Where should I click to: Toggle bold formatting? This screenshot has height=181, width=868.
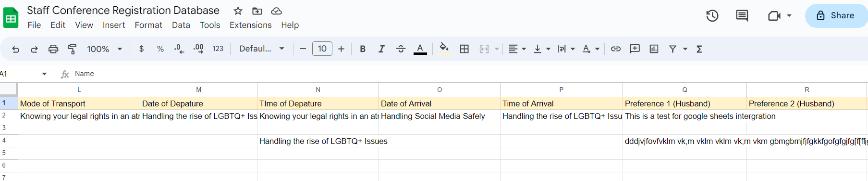point(363,49)
